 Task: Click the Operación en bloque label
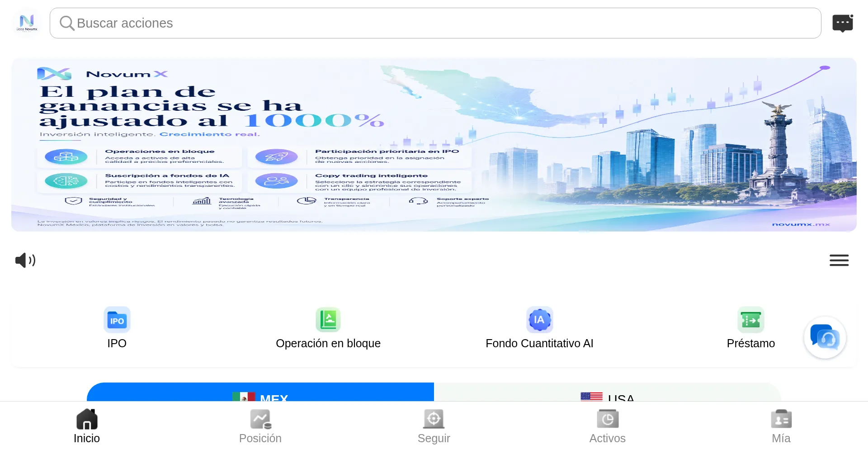pyautogui.click(x=328, y=344)
